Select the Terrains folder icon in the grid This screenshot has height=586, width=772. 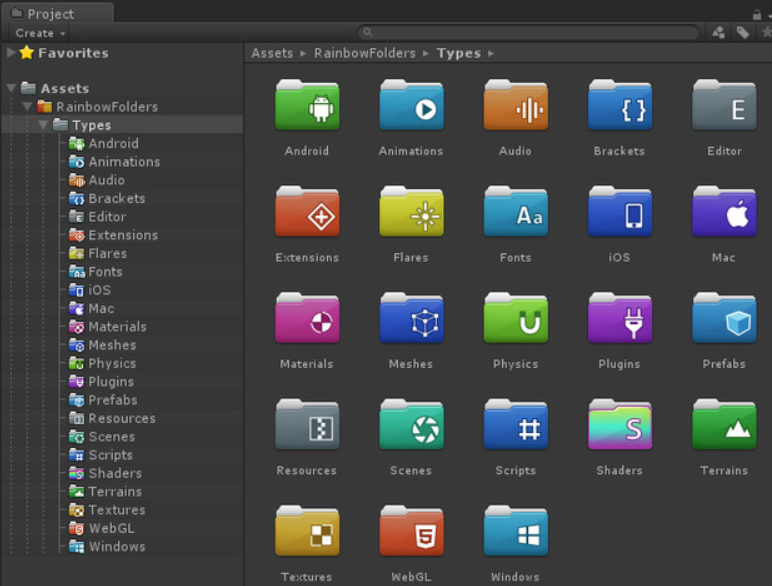point(724,424)
